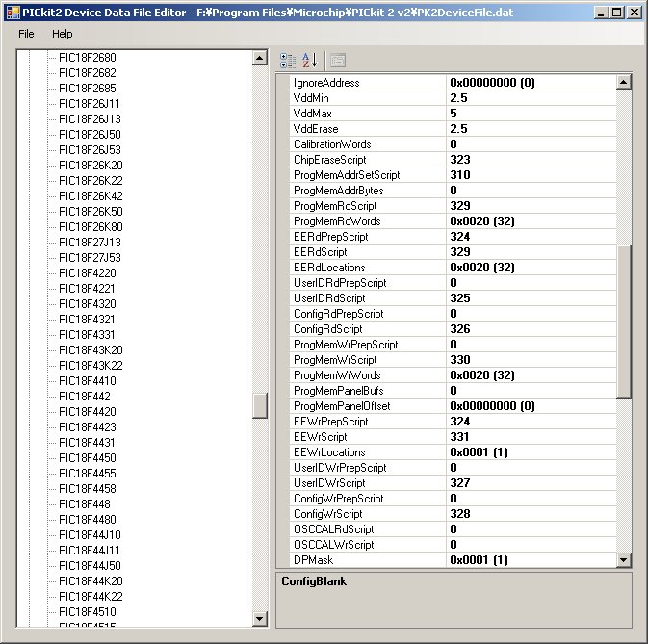Select PIC18F2680 in the device tree
The width and height of the screenshot is (648, 644).
click(88, 58)
